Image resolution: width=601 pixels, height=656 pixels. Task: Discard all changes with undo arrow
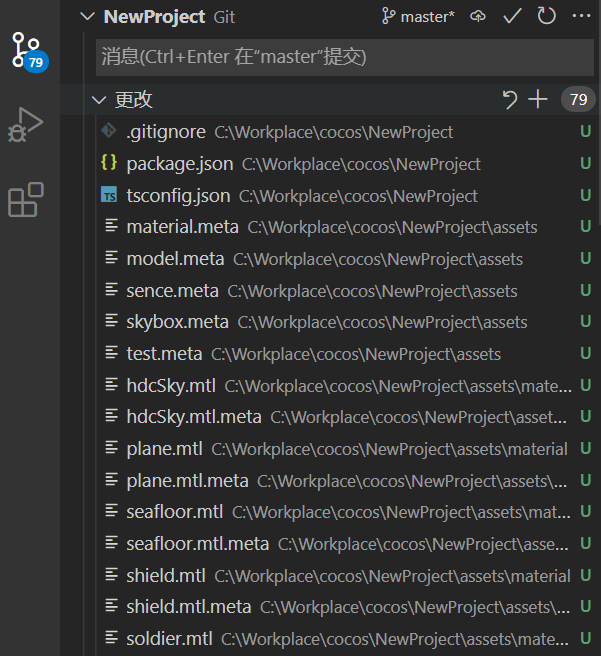pos(509,100)
